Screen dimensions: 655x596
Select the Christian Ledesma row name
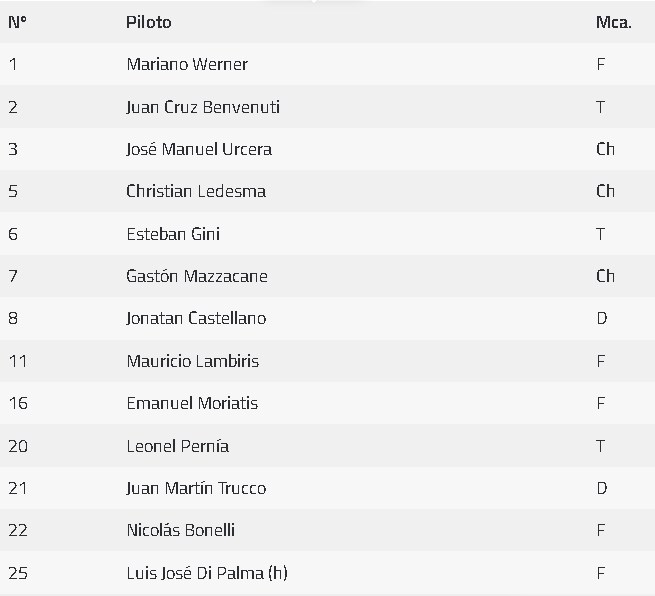pos(196,191)
